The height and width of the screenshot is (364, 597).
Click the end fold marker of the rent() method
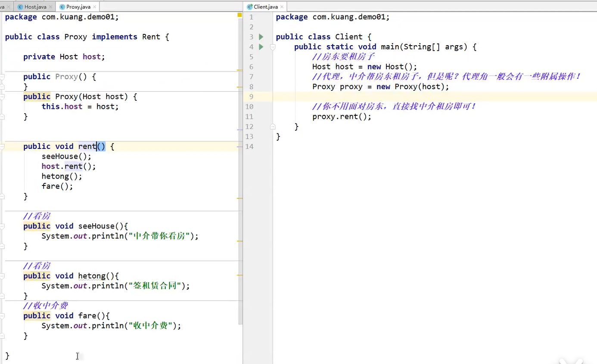[x=2, y=196]
